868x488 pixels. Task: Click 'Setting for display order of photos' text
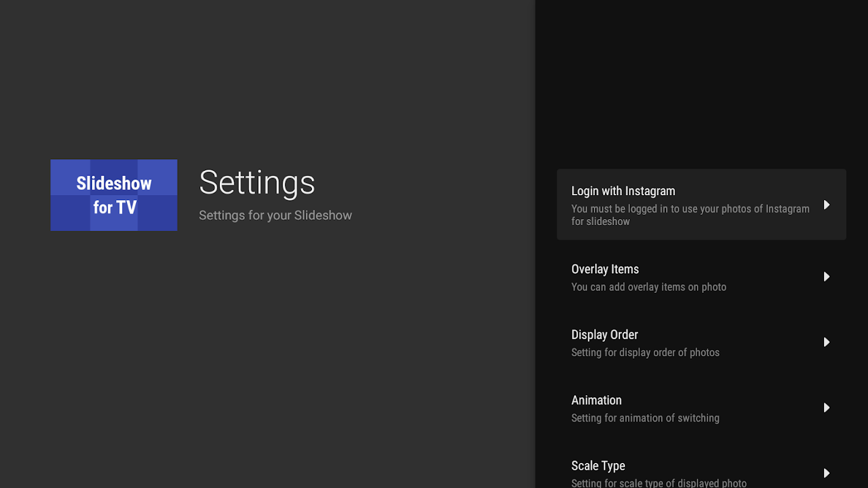(x=645, y=353)
